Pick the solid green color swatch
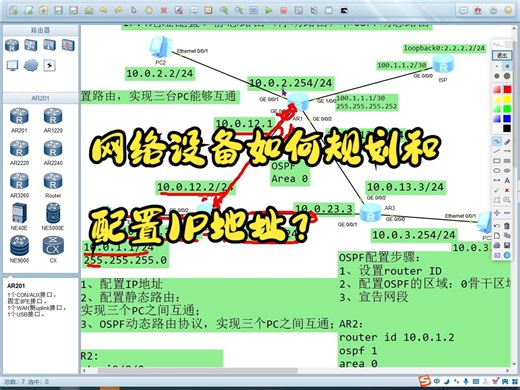This screenshot has width=520, height=390. (x=507, y=109)
